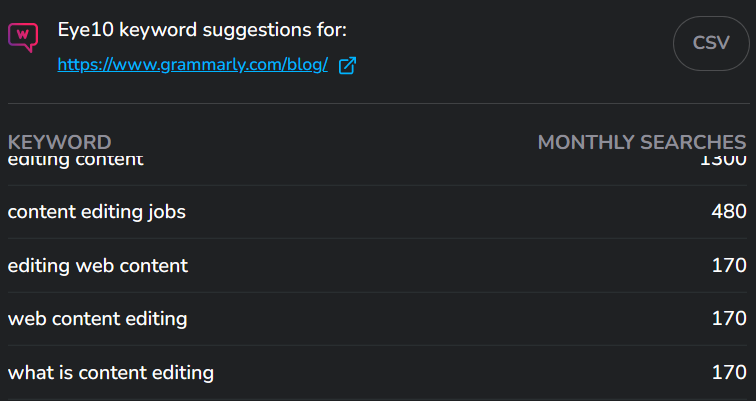Screen dimensions: 756x401
Task: Export keywords with the CSV button
Action: tap(711, 43)
